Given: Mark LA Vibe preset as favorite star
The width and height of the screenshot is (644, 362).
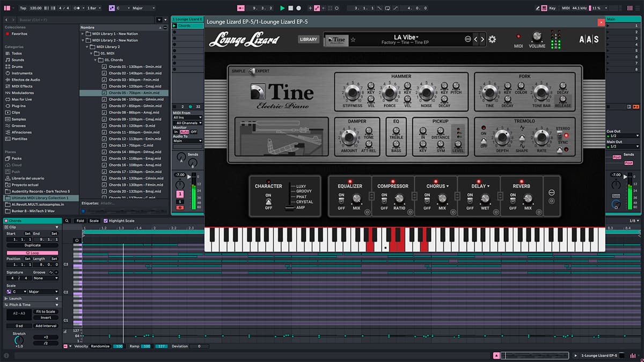Looking at the screenshot, I should pos(353,40).
